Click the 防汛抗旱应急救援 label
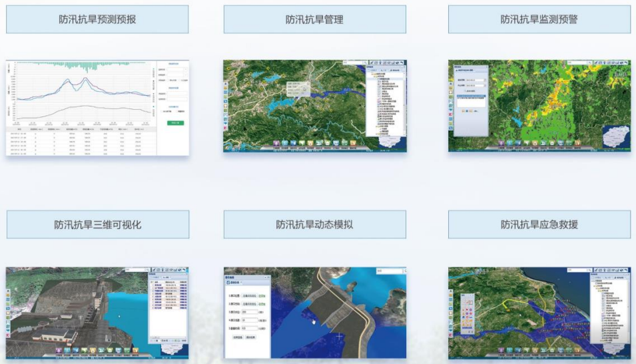Viewport: 636px width, 364px height. click(x=539, y=225)
